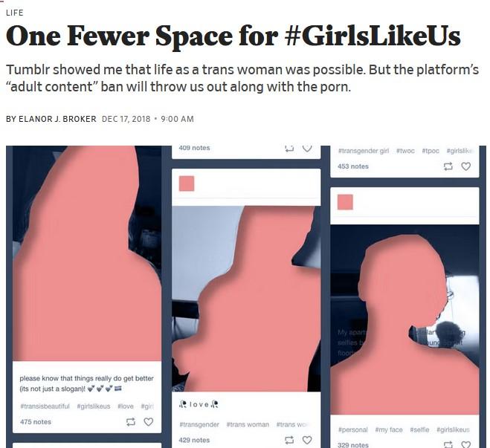Like the post with 409 notes
490x448 pixels.
(307, 149)
